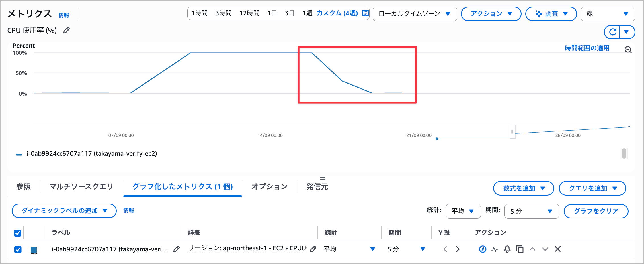Open the クエリを追加 dropdown
The width and height of the screenshot is (644, 264).
[x=592, y=188]
